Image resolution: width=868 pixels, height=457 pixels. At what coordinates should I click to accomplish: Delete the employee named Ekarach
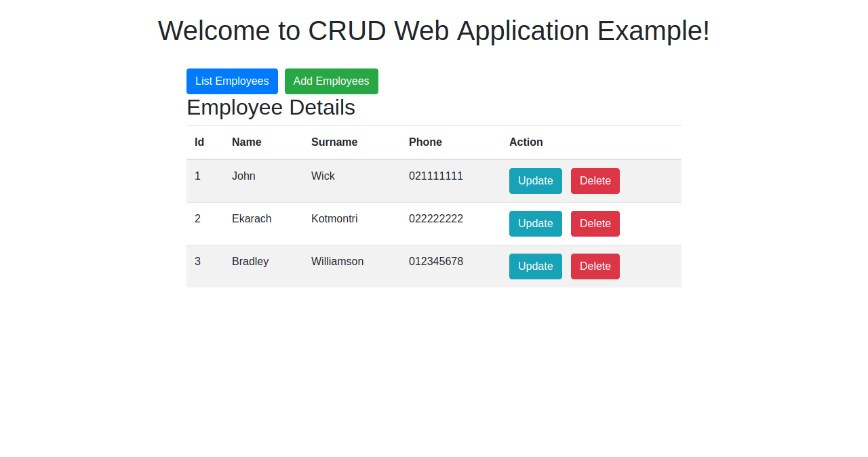click(x=595, y=223)
